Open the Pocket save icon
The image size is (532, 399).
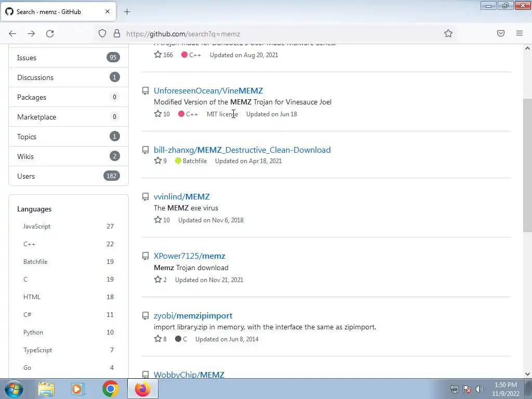coord(501,33)
